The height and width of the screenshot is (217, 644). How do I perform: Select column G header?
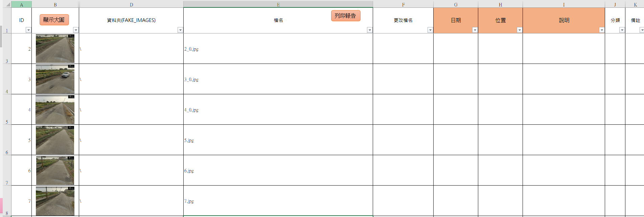pyautogui.click(x=456, y=4)
